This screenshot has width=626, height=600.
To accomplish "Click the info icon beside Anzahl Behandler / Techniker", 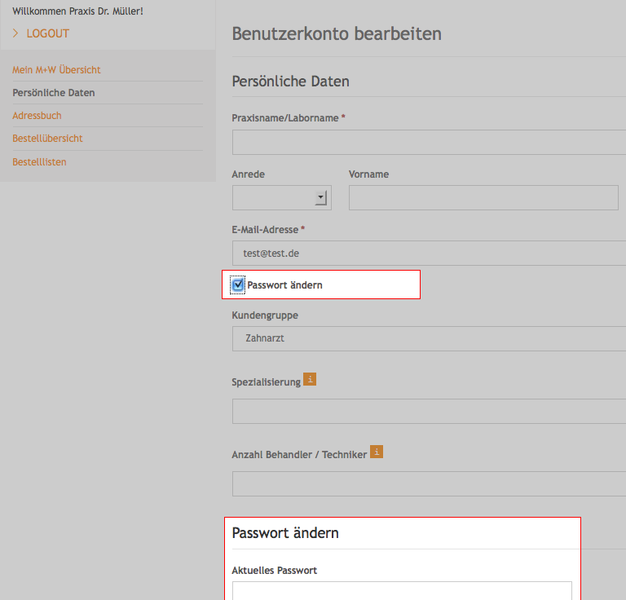I will (x=376, y=452).
